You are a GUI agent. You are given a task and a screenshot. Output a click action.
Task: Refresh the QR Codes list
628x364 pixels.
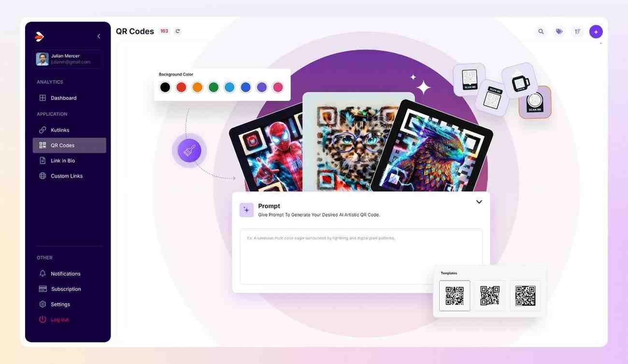coord(177,31)
